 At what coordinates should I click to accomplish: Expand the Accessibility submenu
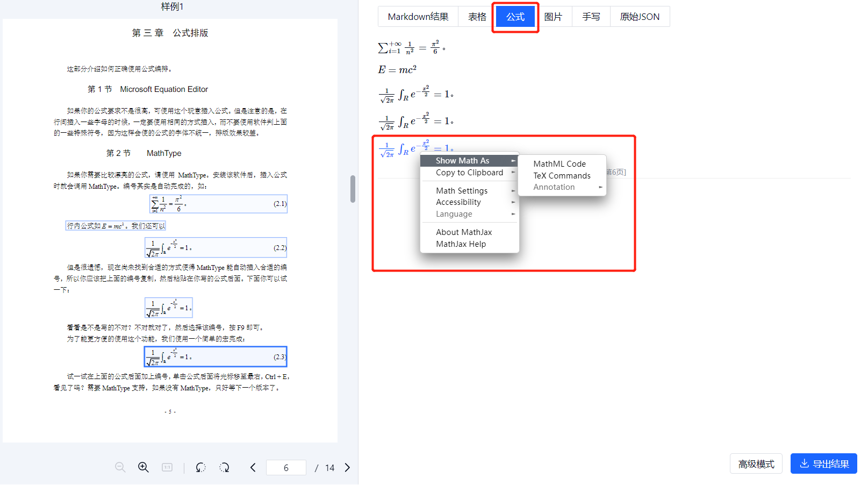click(458, 202)
